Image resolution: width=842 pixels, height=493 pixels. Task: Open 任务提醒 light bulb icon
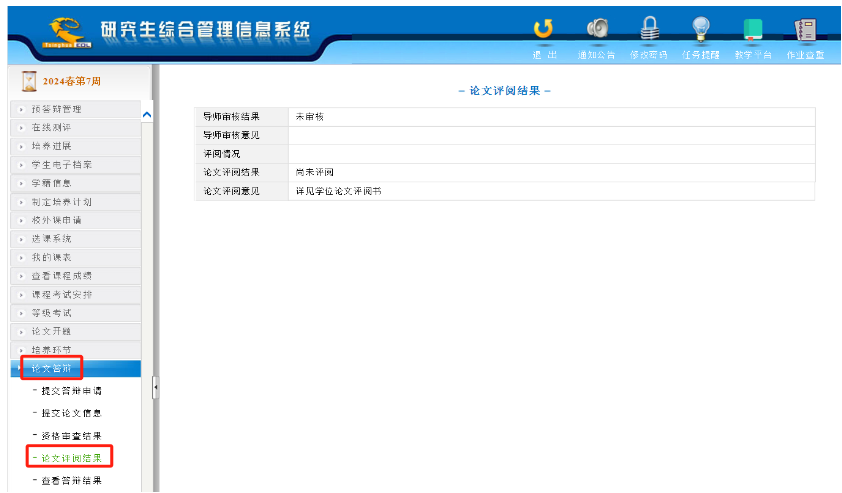click(x=701, y=29)
